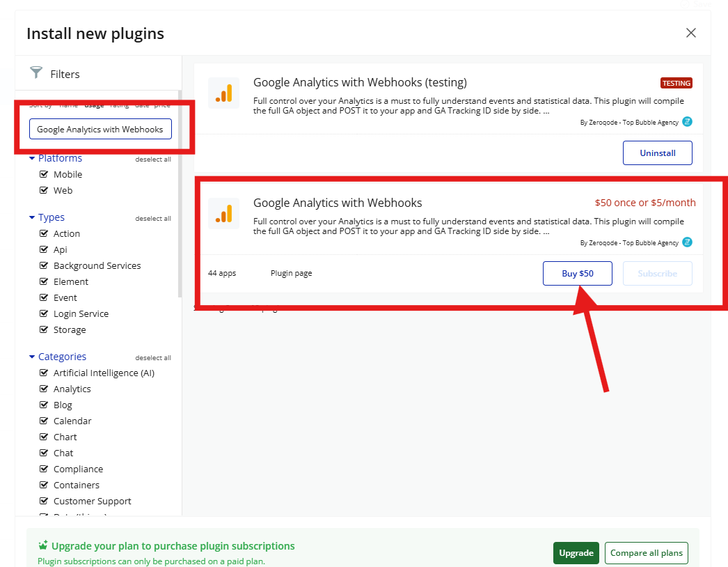The image size is (728, 567).
Task: Click the Filters funnel icon
Action: (36, 73)
